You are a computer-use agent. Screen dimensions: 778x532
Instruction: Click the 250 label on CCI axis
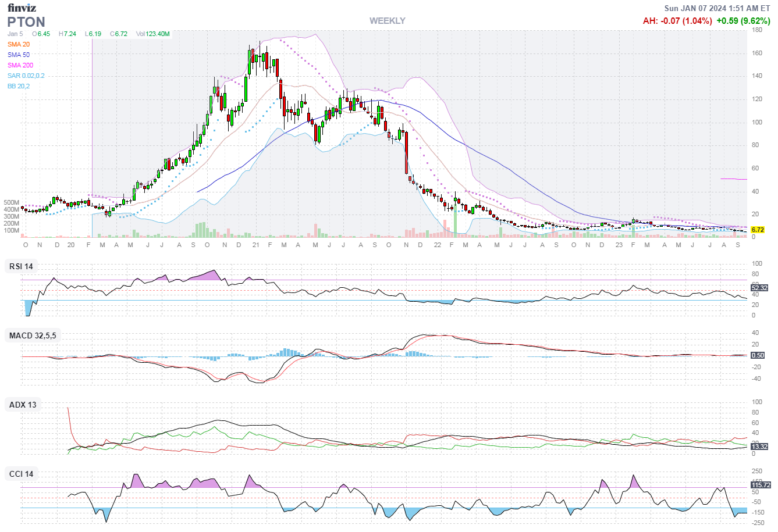758,471
